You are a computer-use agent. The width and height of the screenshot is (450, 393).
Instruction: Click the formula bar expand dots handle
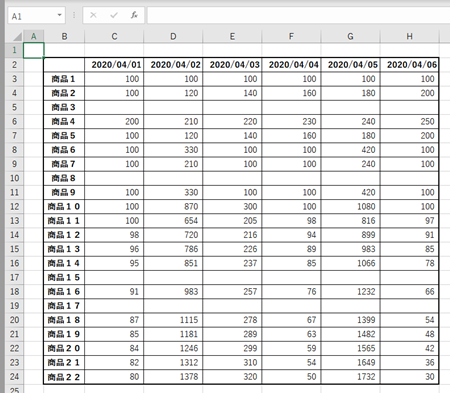tap(74, 15)
